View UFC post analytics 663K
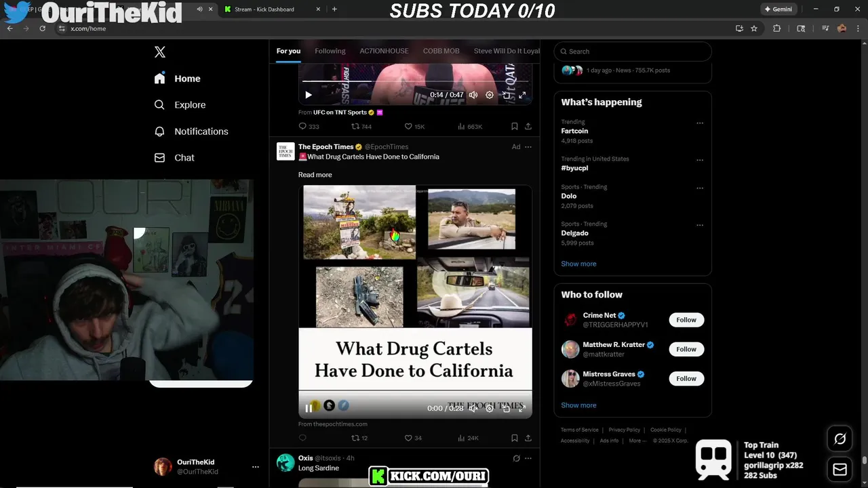 [470, 127]
